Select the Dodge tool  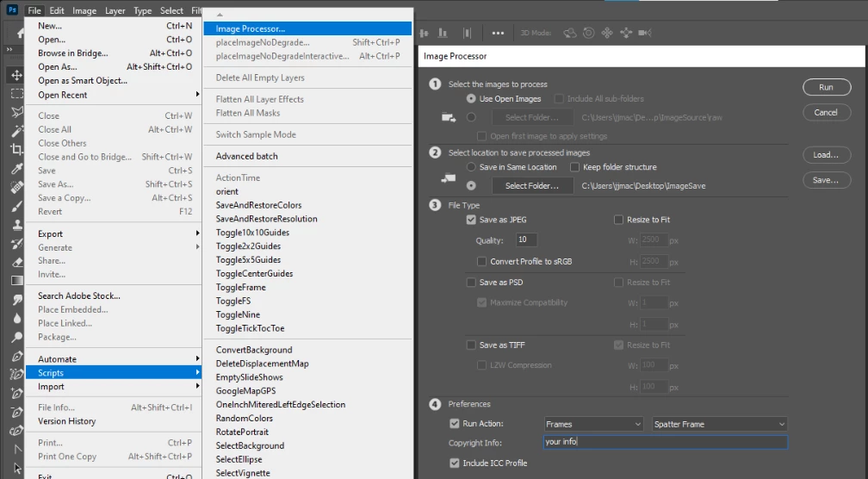(16, 337)
